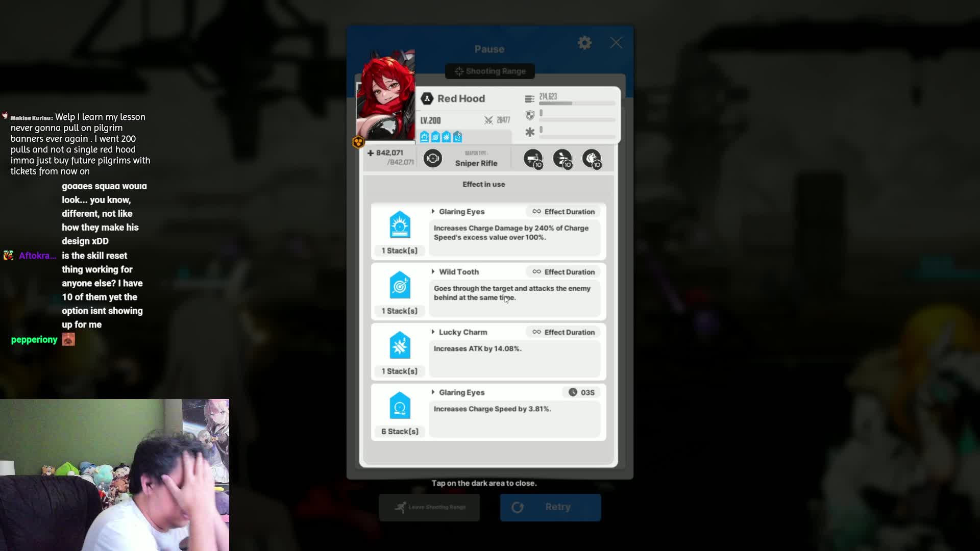This screenshot has width=980, height=551.
Task: Click the fourth buff icon under LV.200
Action: point(458,137)
